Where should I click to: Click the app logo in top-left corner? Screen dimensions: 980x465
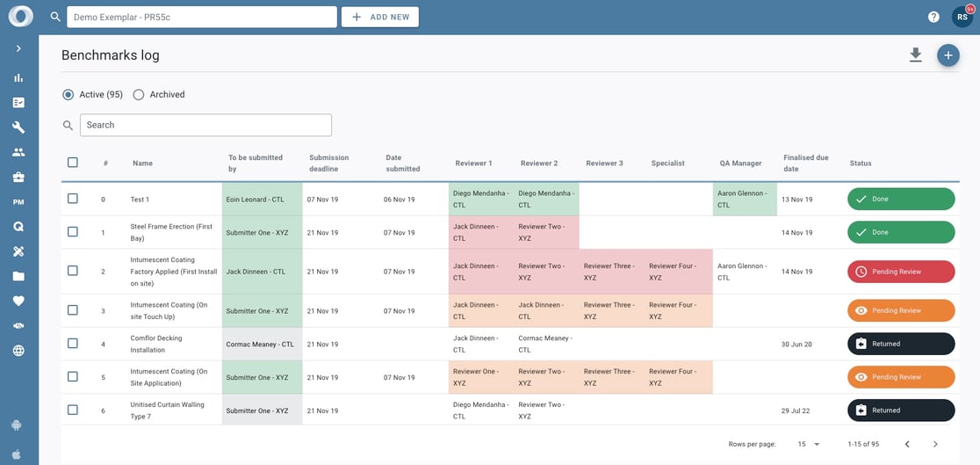[x=20, y=17]
